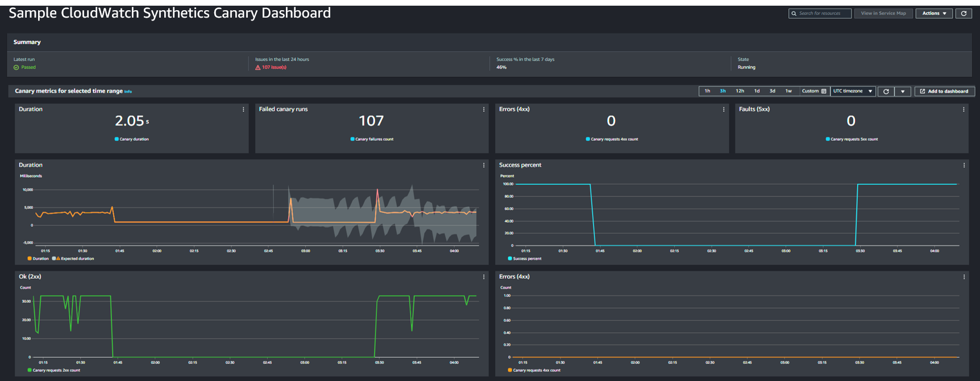Screen dimensions: 980x381
Task: Click the green Passed check icon
Action: click(16, 68)
